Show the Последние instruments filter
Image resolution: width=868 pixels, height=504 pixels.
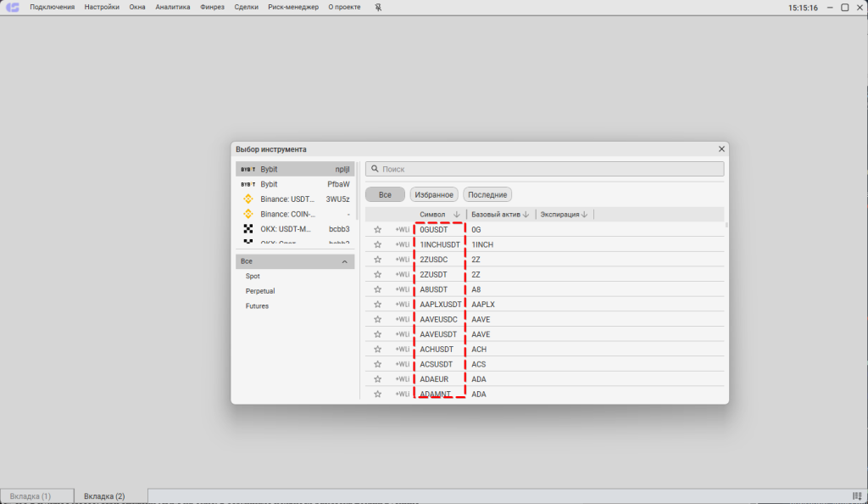(487, 194)
